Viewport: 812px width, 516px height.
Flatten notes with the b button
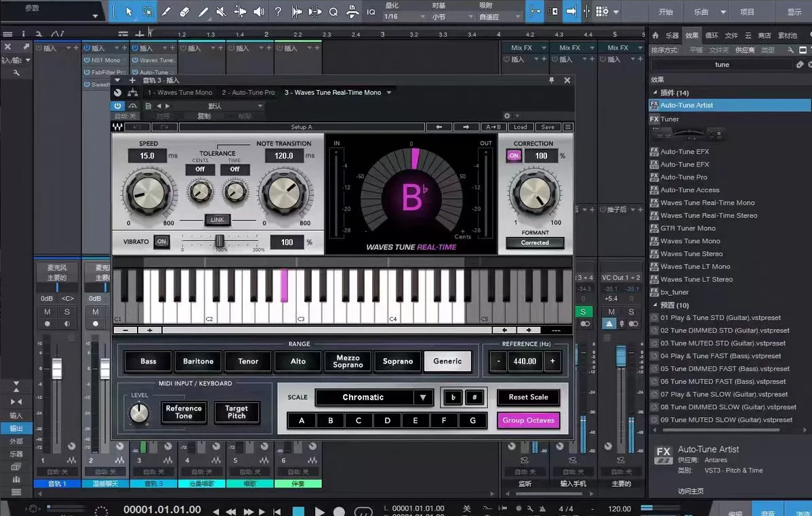tap(453, 397)
